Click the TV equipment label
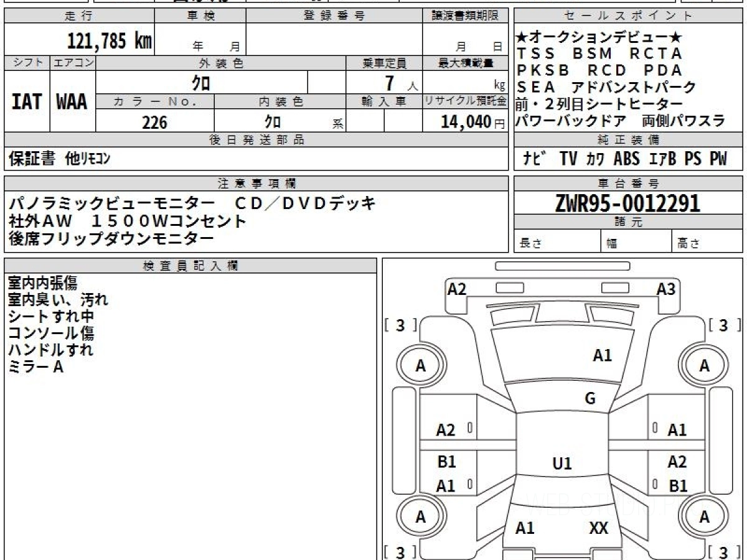This screenshot has width=747, height=560. pos(568,159)
